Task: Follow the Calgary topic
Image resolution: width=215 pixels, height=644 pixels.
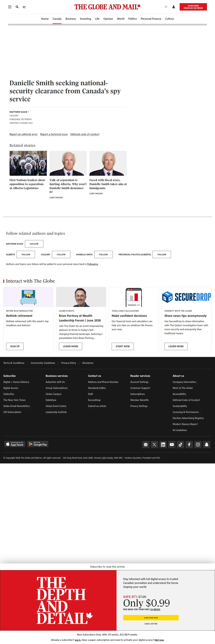Action: coord(61,254)
